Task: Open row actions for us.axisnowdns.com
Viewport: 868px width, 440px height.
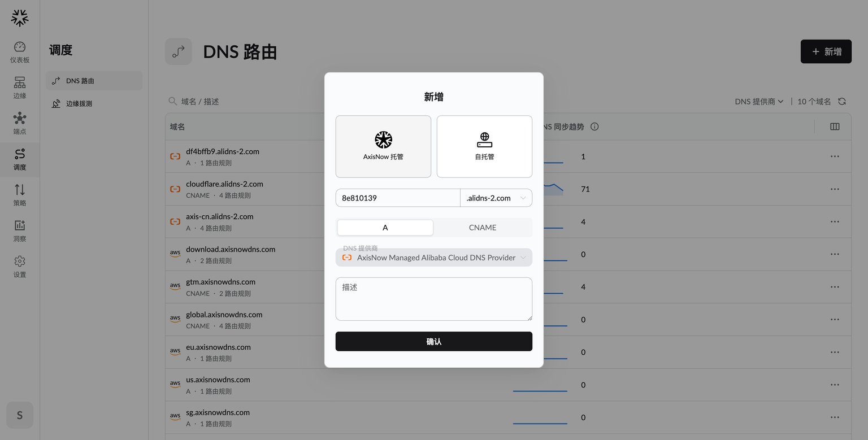Action: pos(835,385)
